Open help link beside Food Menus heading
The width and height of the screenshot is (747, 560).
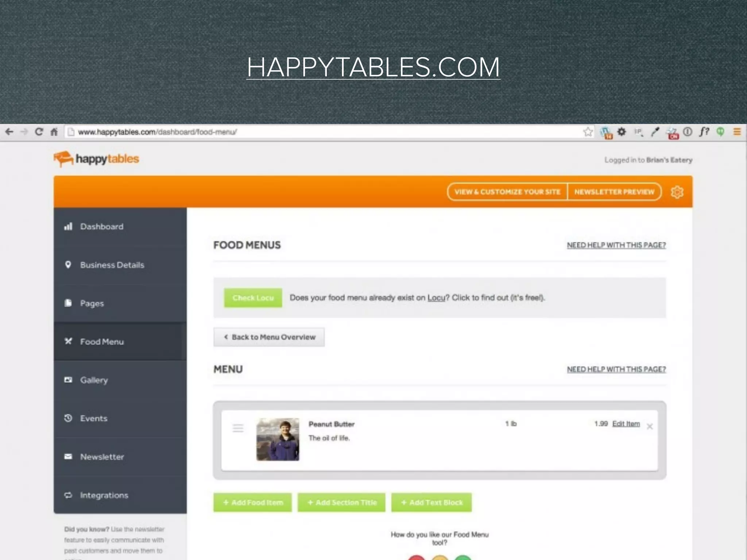616,245
